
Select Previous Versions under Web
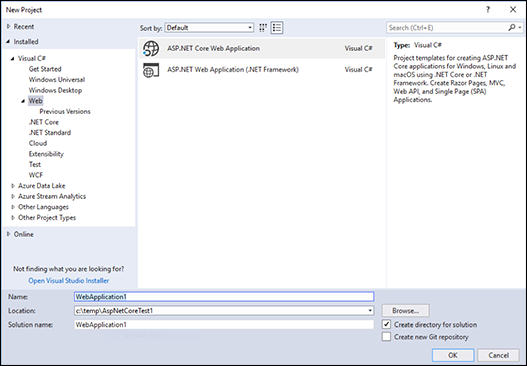(65, 111)
